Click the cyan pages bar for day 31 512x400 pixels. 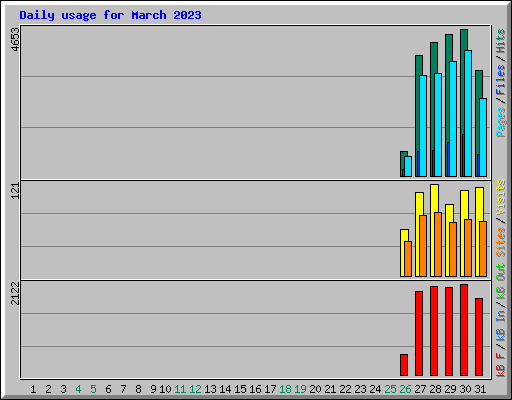coord(483,137)
